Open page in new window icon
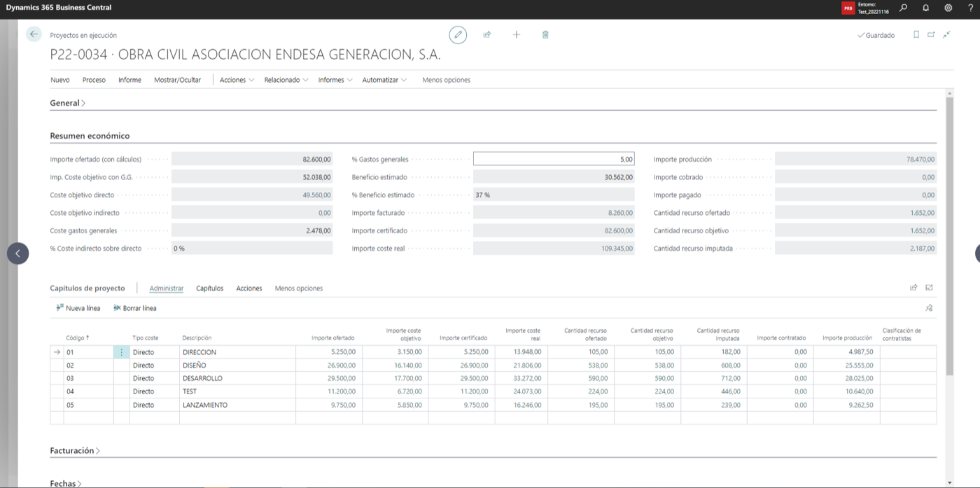980x488 pixels. click(931, 34)
